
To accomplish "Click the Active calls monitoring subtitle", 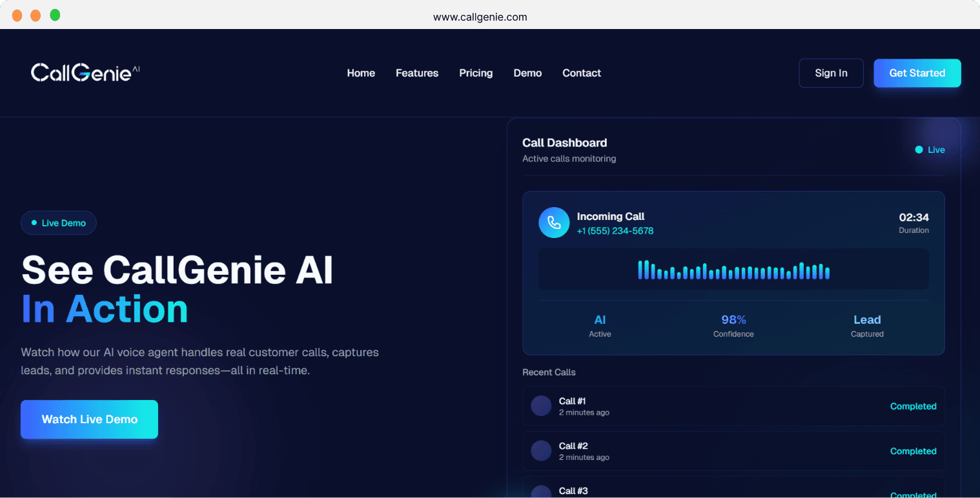I will point(569,159).
